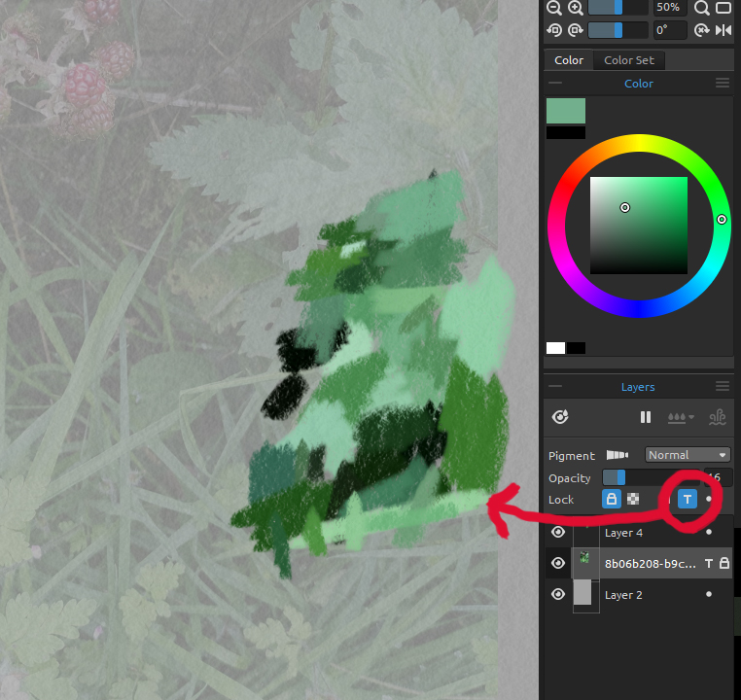This screenshot has height=700, width=741.
Task: Collapse the Color panel using the dash
Action: point(555,84)
